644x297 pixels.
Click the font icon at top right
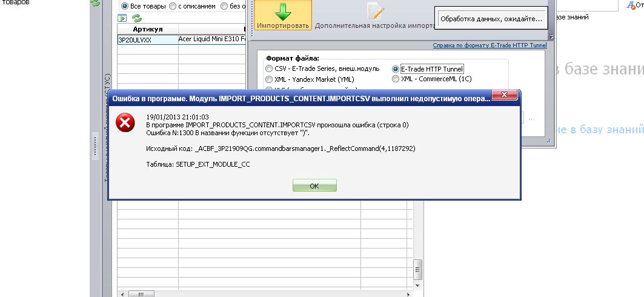(x=631, y=5)
